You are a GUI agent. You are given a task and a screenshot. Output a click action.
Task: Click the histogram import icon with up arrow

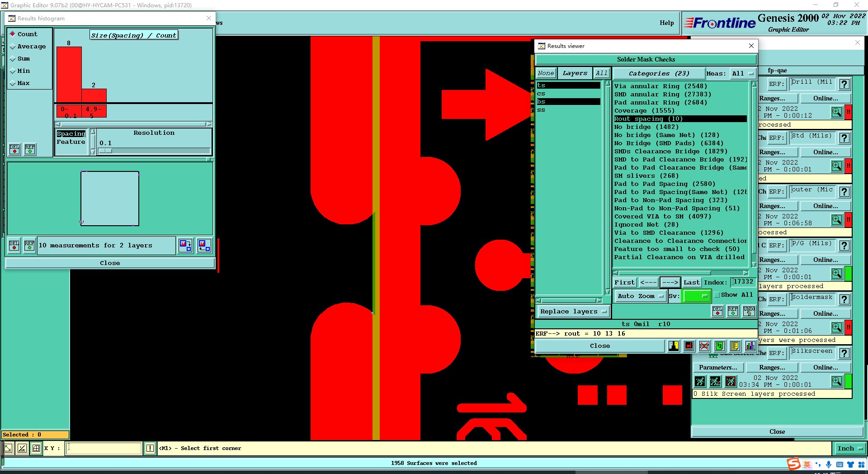coord(204,246)
